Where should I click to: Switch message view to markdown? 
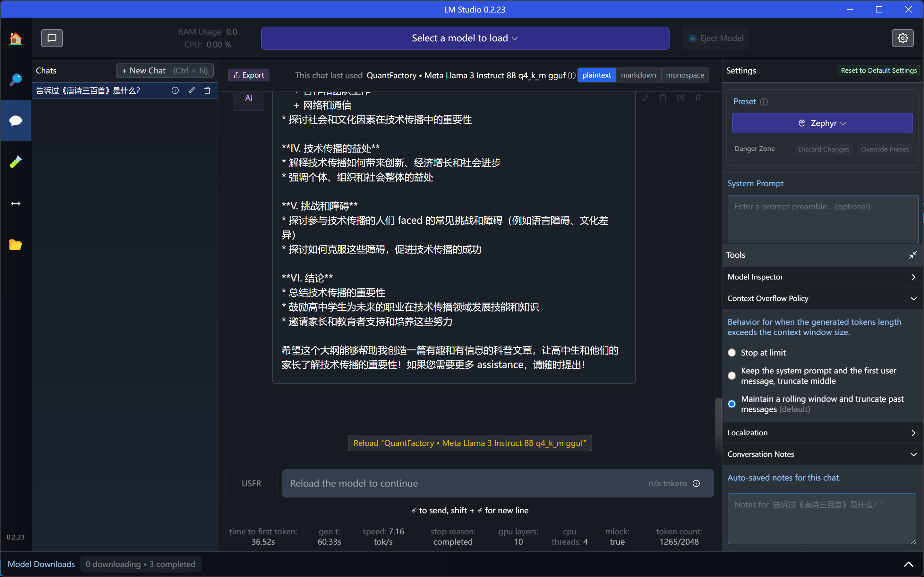[638, 75]
